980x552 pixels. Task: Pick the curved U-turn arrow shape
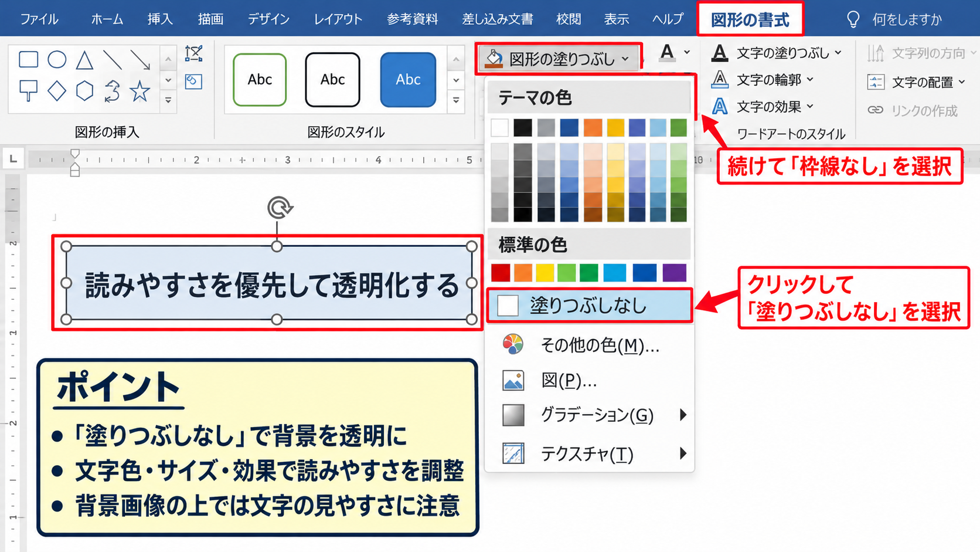tap(112, 91)
